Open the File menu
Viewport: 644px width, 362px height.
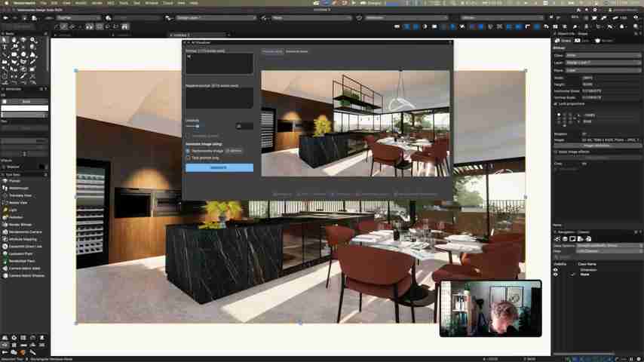click(x=43, y=3)
